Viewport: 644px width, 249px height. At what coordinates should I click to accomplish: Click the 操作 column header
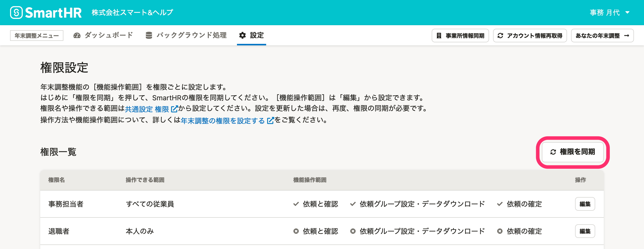[581, 180]
